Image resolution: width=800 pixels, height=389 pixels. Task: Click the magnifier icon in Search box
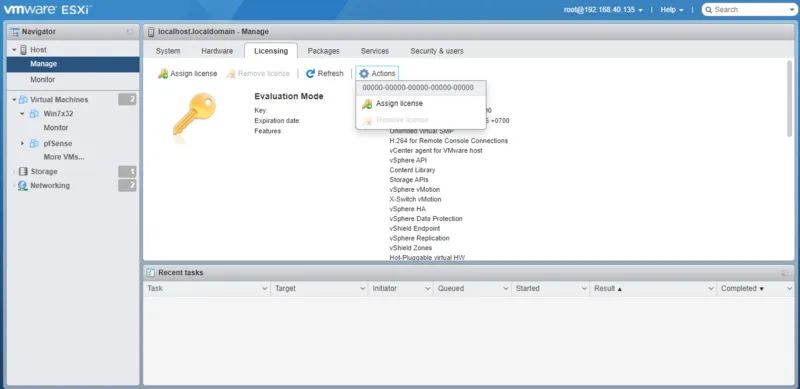(709, 10)
